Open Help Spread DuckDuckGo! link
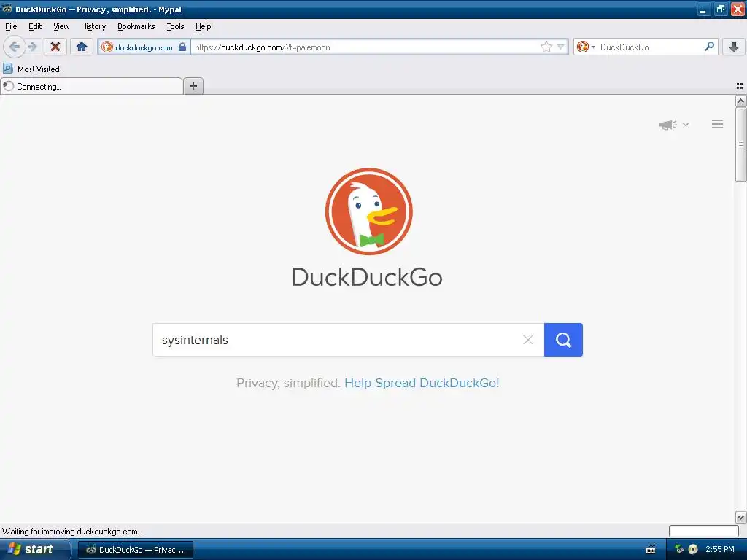 point(422,383)
